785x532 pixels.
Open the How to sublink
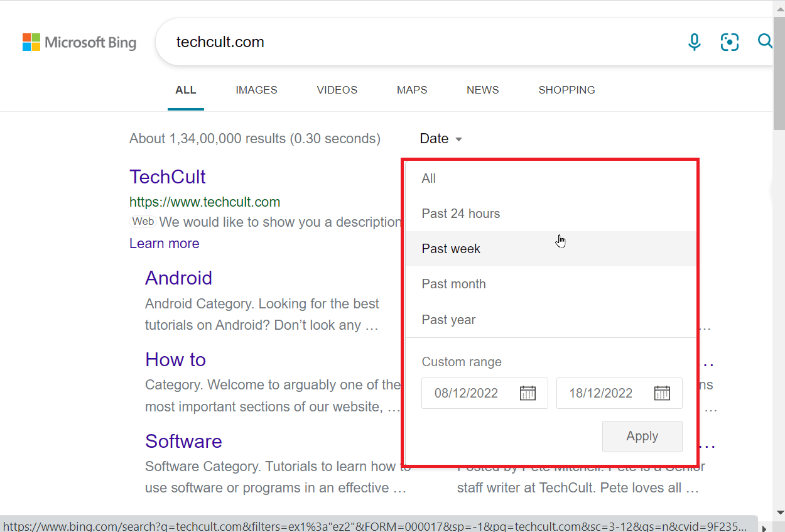(175, 360)
